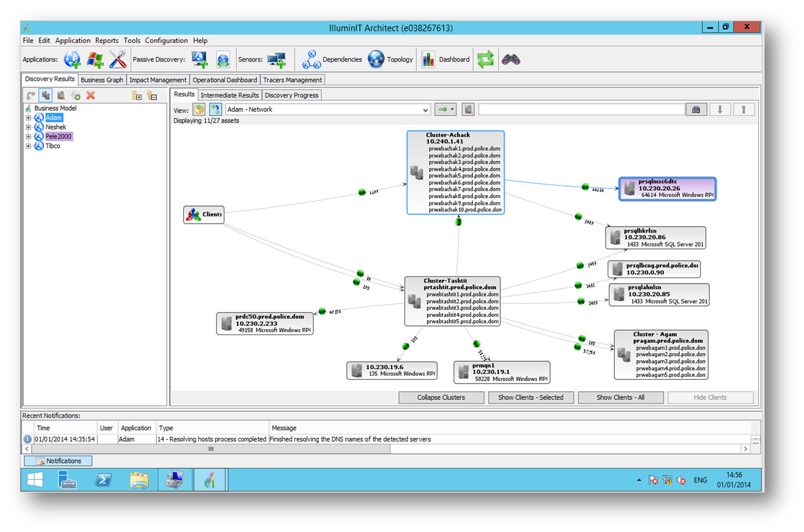Click the Dependencies toolbar icon
Viewport: 804px width, 532px height.
[312, 59]
